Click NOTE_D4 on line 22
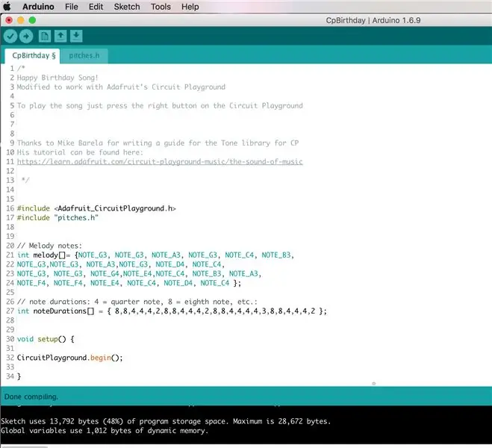492x448 pixels. 170,264
